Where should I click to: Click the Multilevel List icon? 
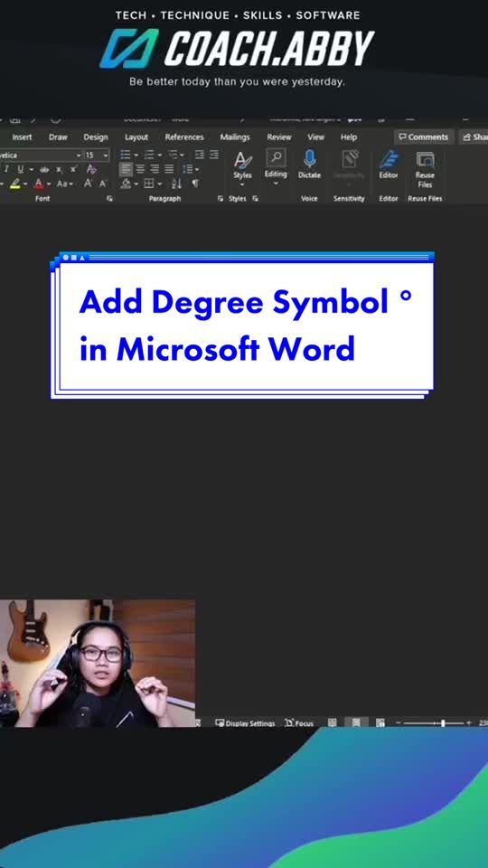point(174,155)
